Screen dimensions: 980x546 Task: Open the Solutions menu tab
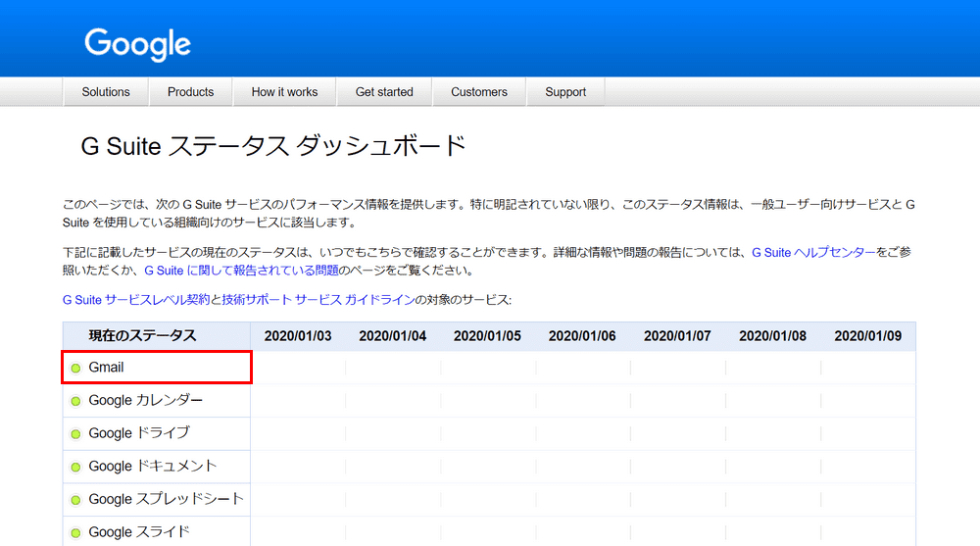click(x=106, y=92)
